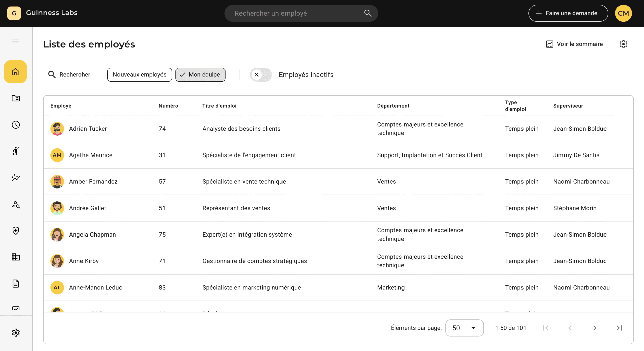Open list settings gear next to Voir le sommaire

[x=623, y=44]
